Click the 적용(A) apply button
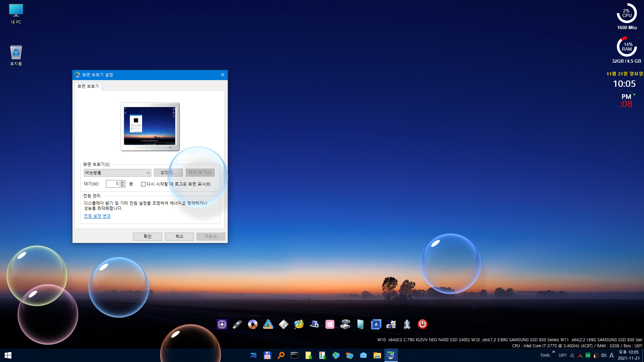The height and width of the screenshot is (362, 644). 211,236
